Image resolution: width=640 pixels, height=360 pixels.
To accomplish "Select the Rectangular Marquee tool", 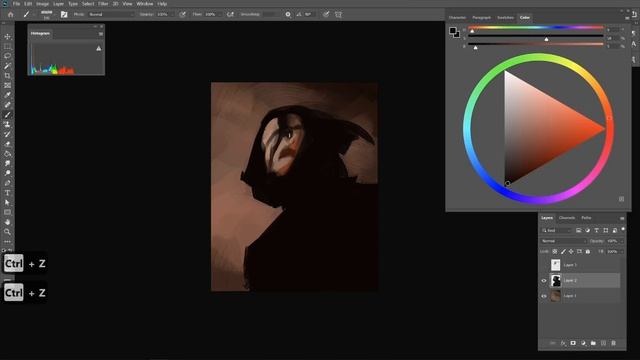I will 7,47.
